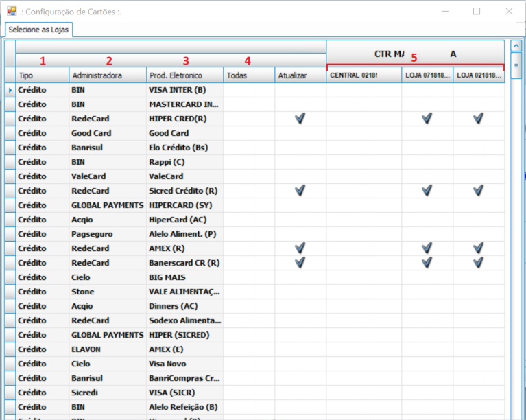Uncheck LOJA 071818 for Sicred Crédito (R)

point(427,191)
